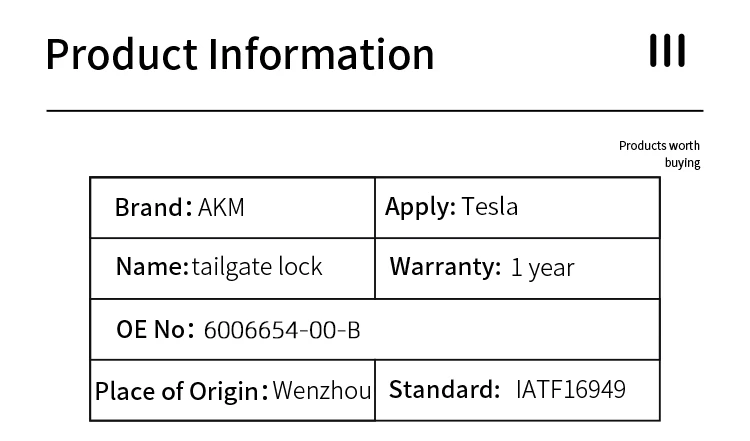750x441 pixels.
Task: Click the OE number 6006654-00-B
Action: (281, 330)
